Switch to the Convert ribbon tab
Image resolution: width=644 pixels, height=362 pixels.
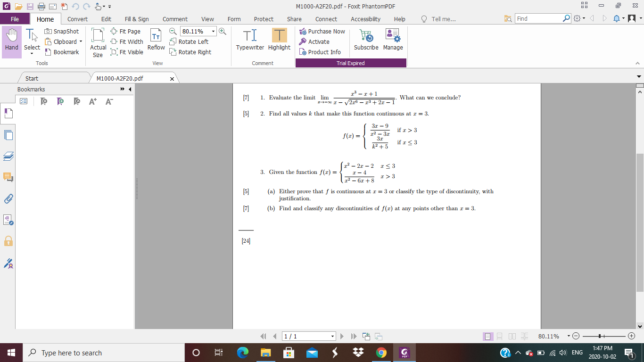click(77, 19)
